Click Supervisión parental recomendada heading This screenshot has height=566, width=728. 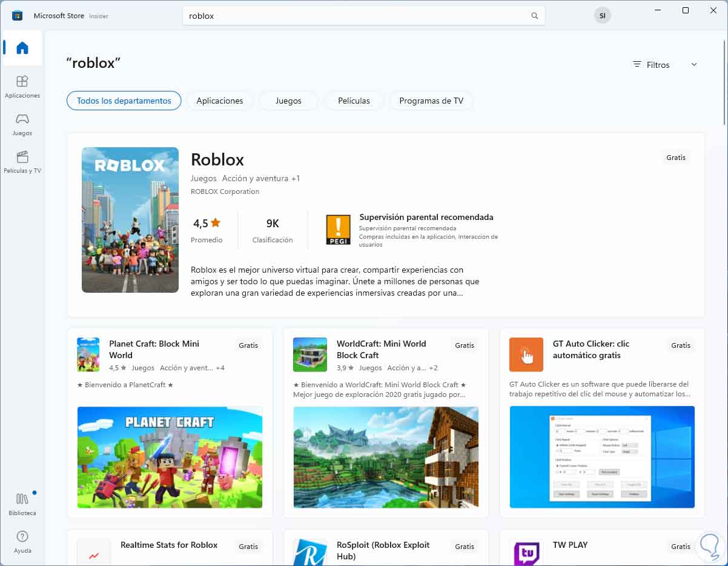(x=426, y=217)
